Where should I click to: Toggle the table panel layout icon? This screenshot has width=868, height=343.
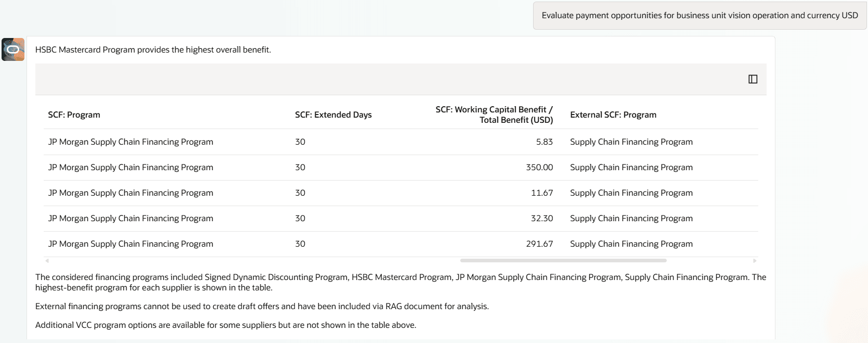753,79
